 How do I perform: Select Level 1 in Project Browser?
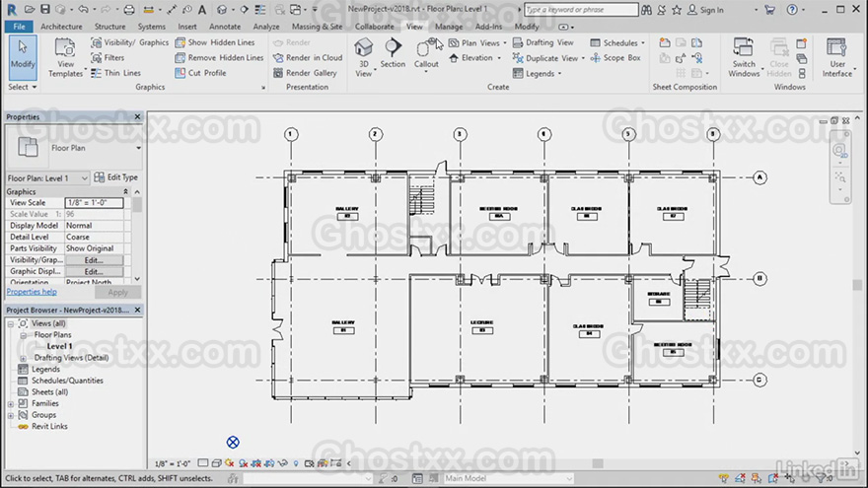click(x=59, y=346)
